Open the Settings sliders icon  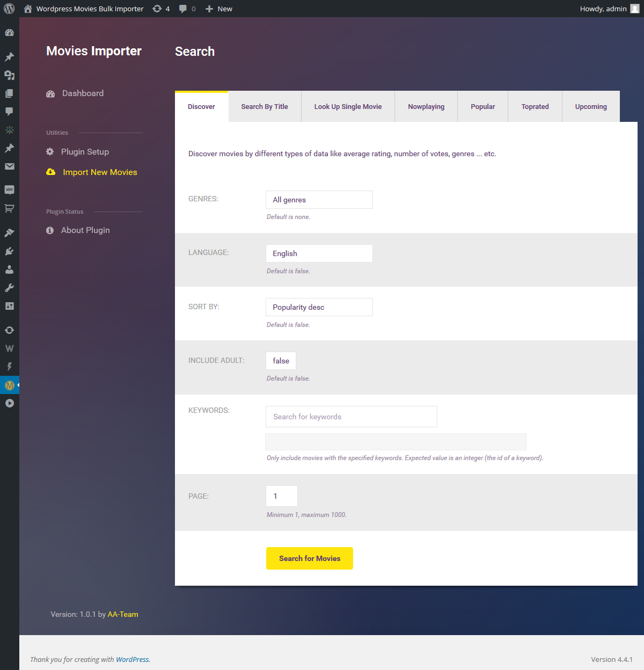point(9,306)
